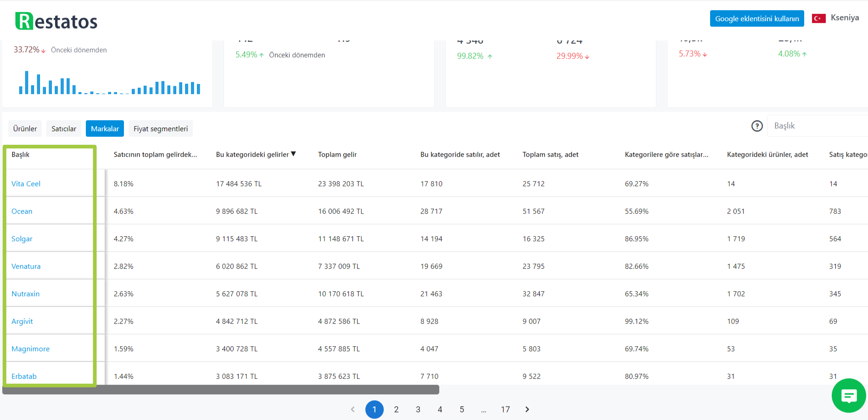Sort by Başlık column header
This screenshot has height=420, width=868.
coord(20,155)
